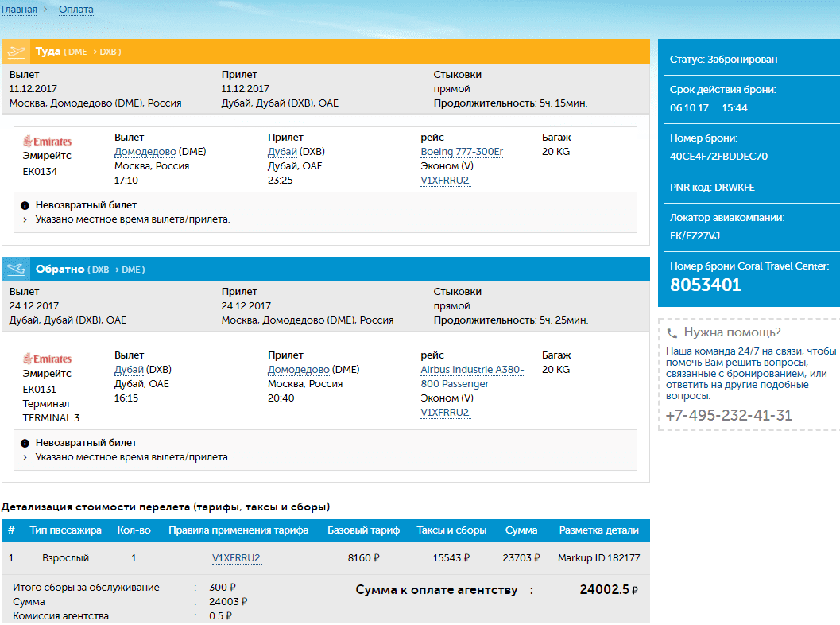Click the total sum 24003 ₽
The image size is (840, 625).
coord(228,602)
